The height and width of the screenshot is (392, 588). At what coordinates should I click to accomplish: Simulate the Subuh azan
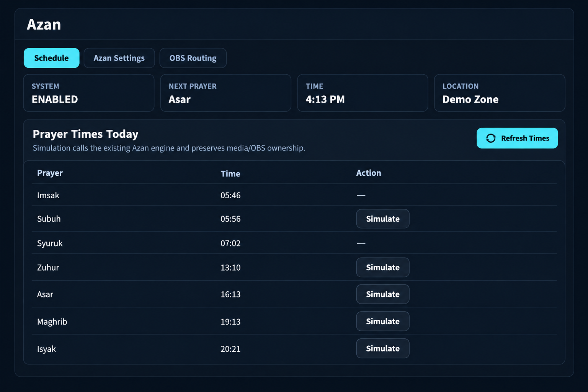[x=383, y=219]
